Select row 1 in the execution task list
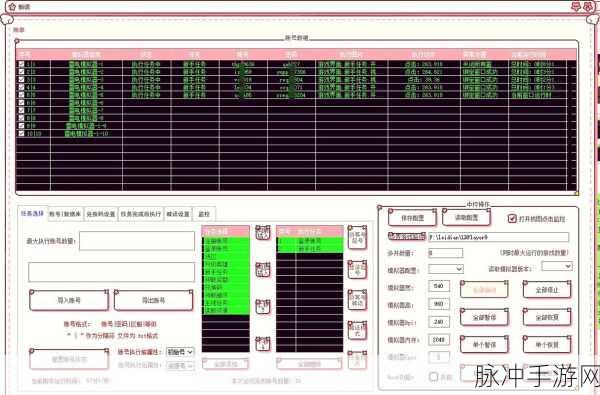Screen dimensions: 600x395 (x=310, y=241)
